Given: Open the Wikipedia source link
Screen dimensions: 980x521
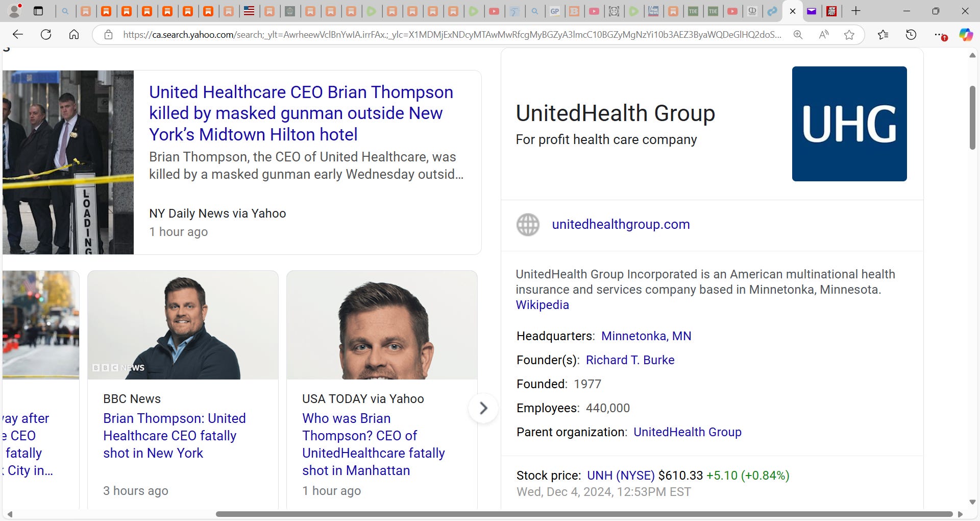Looking at the screenshot, I should [542, 305].
